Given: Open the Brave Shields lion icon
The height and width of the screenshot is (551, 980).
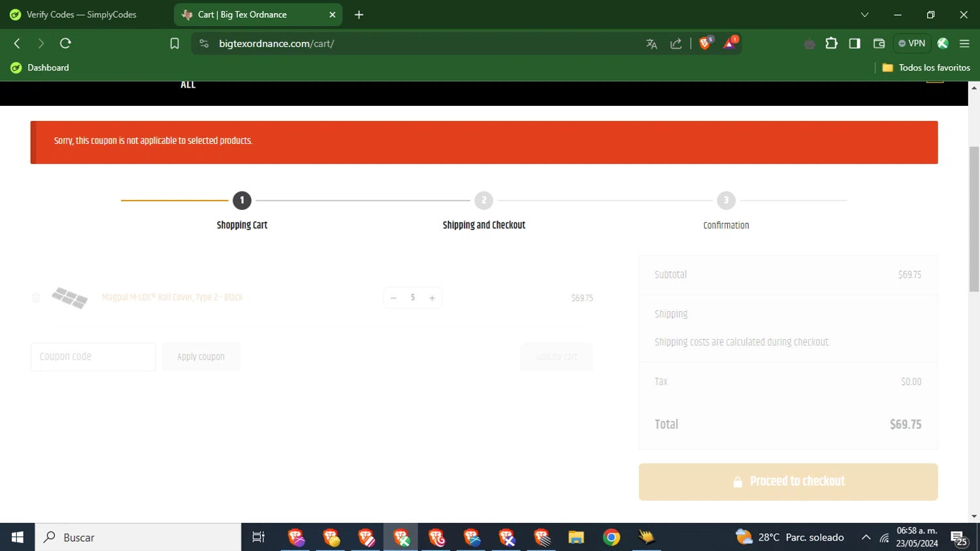Looking at the screenshot, I should click(x=706, y=43).
